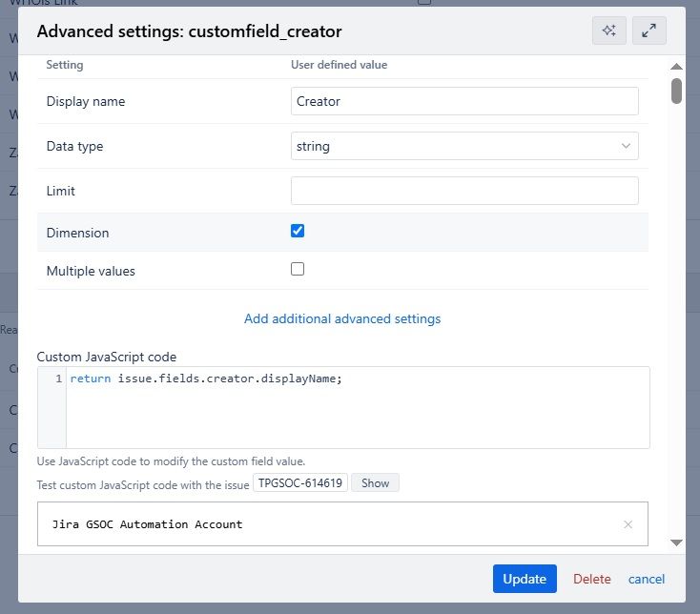The height and width of the screenshot is (614, 700).
Task: Click line number 1 in the code gutter
Action: (x=59, y=379)
